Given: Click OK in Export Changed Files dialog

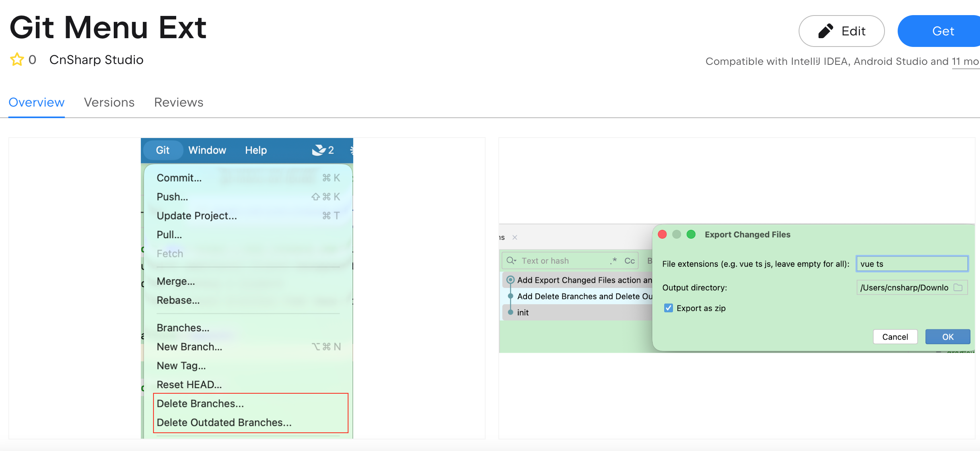Looking at the screenshot, I should pos(948,337).
